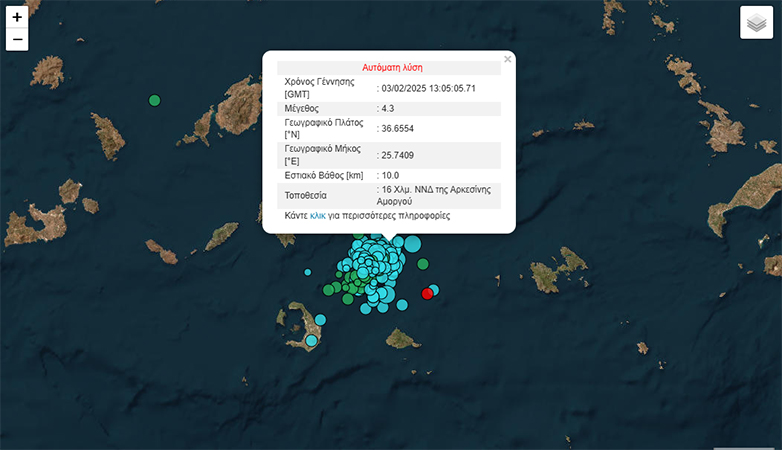Select the cyan marker beside the red marker

434,289
